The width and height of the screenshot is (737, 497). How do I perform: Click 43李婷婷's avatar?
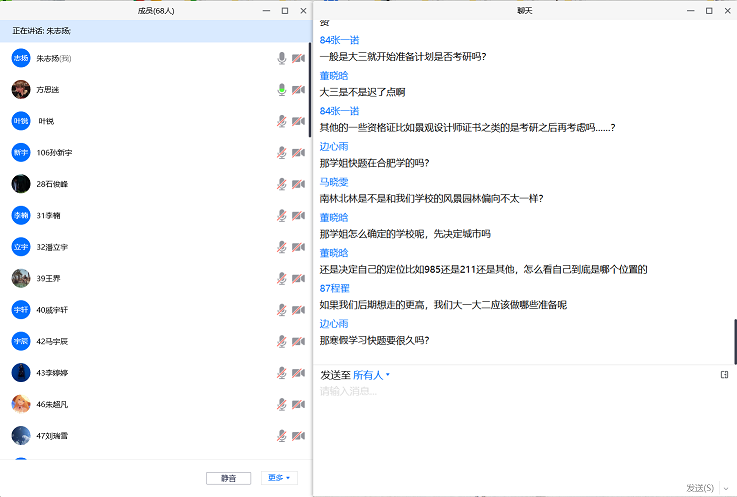pos(21,372)
